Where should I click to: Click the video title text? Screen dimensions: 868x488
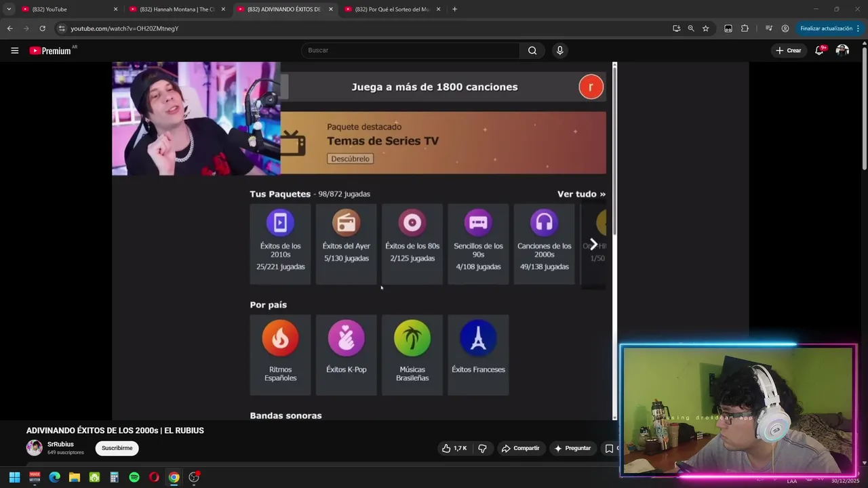tap(115, 430)
